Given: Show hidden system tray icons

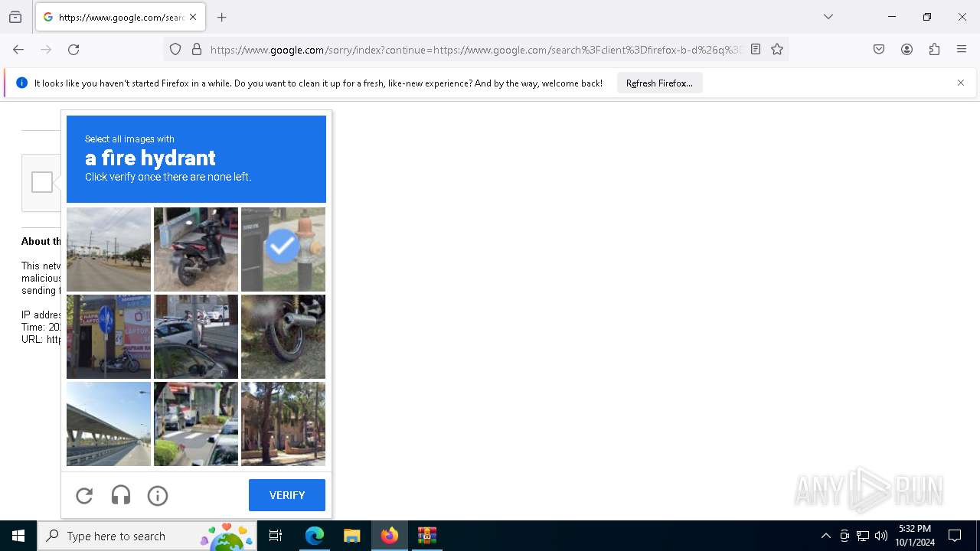Looking at the screenshot, I should tap(825, 536).
